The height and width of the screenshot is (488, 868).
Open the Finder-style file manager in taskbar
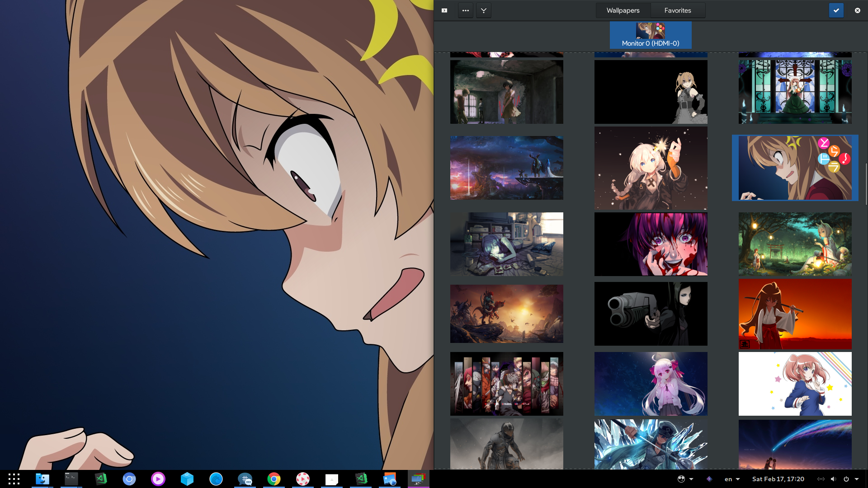point(42,479)
